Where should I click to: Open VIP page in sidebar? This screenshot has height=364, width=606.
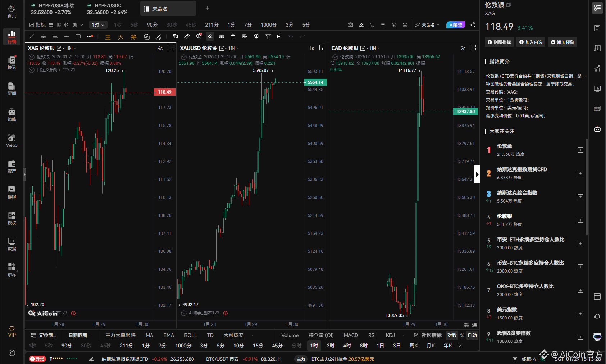click(12, 332)
